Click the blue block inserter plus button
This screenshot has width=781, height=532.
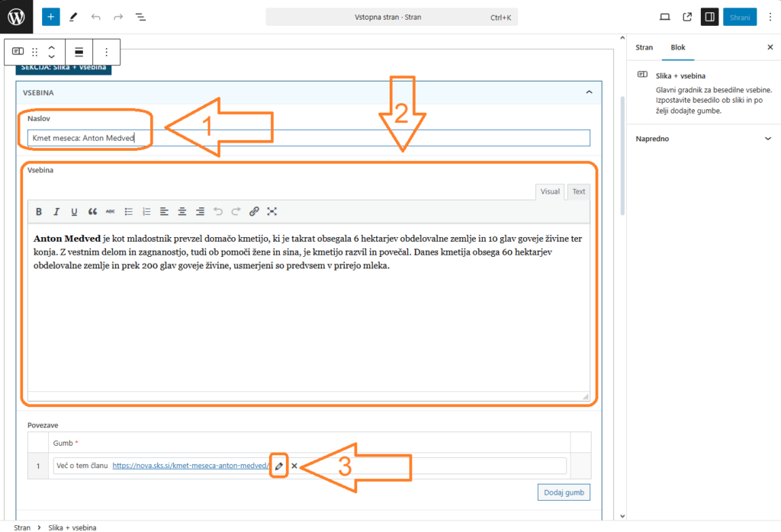coord(51,17)
